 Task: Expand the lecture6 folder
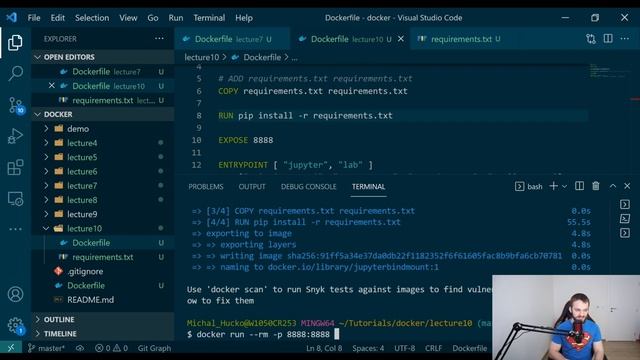[103, 171]
